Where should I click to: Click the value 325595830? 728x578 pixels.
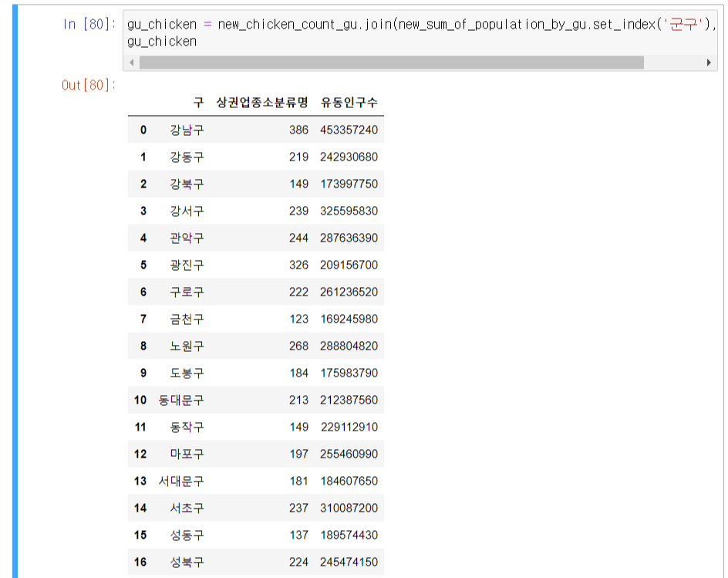pos(349,211)
